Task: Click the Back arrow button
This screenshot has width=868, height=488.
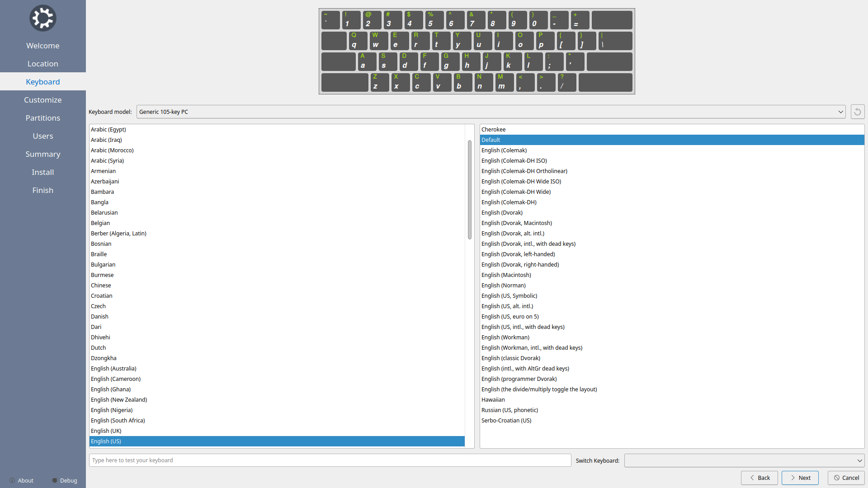Action: [x=759, y=478]
